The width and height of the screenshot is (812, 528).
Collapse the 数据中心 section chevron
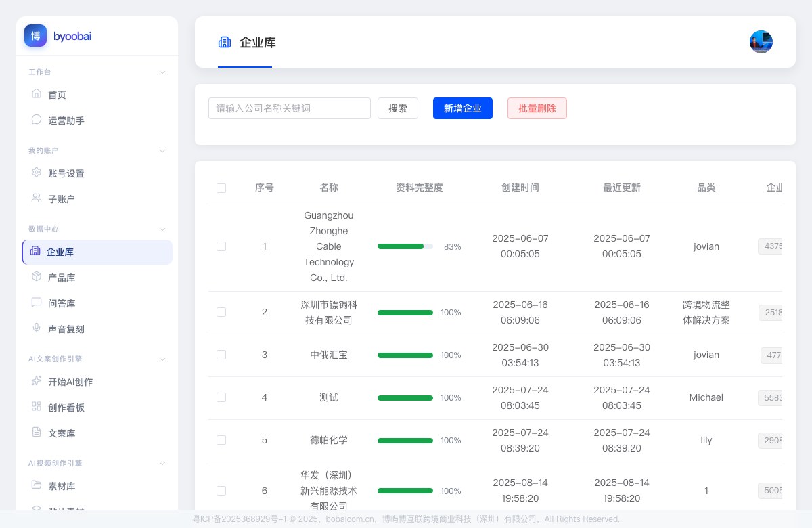162,229
